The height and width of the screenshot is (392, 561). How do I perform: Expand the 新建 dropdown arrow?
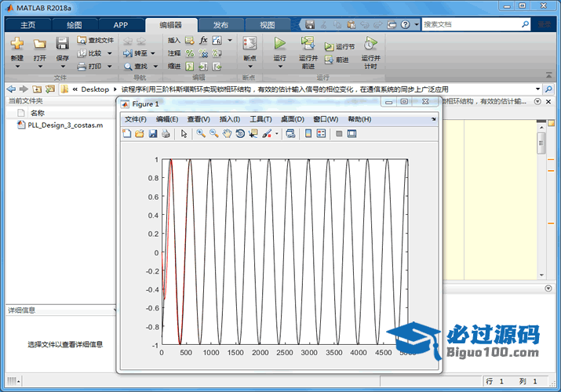coord(17,67)
